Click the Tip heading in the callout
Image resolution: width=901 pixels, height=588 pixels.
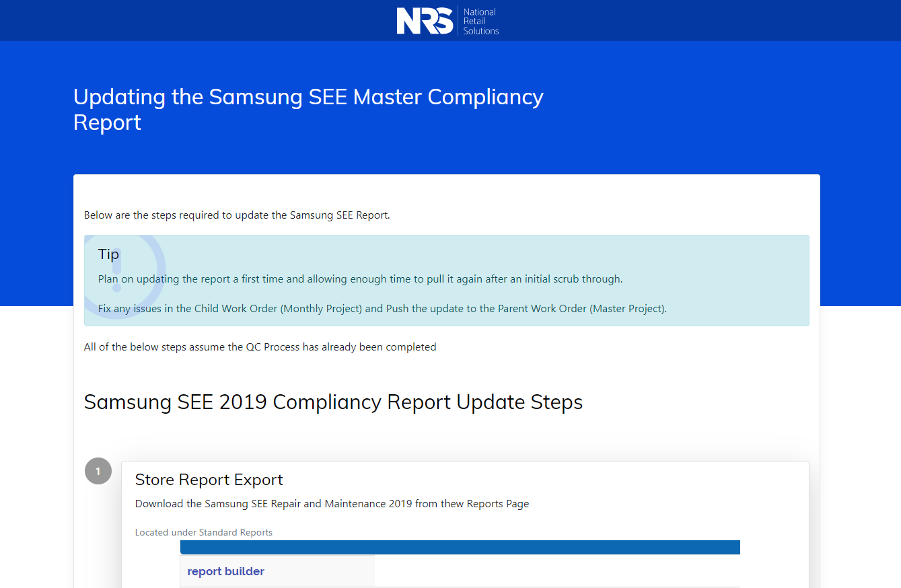pyautogui.click(x=108, y=254)
